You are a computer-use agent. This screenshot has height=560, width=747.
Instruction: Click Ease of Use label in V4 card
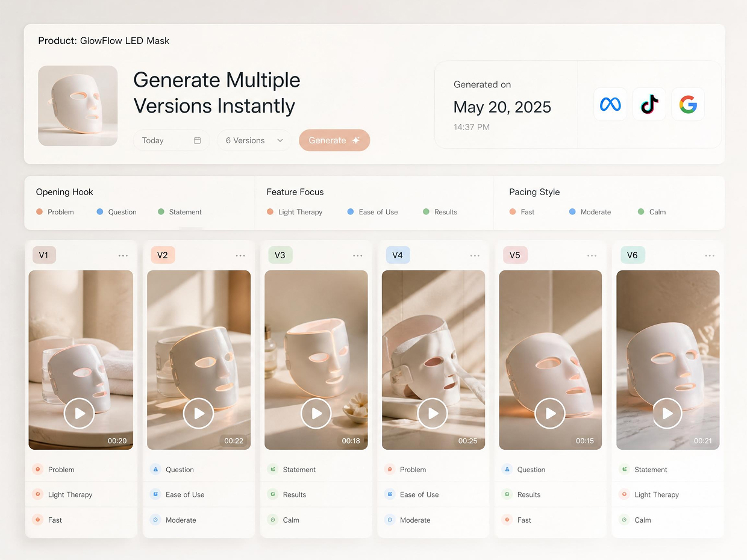click(419, 495)
